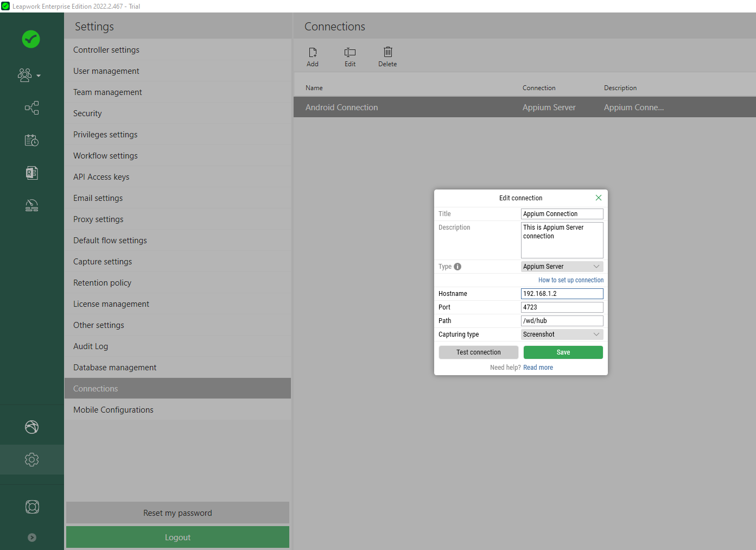
Task: Switch to Mobile Configurations settings
Action: [x=113, y=409]
